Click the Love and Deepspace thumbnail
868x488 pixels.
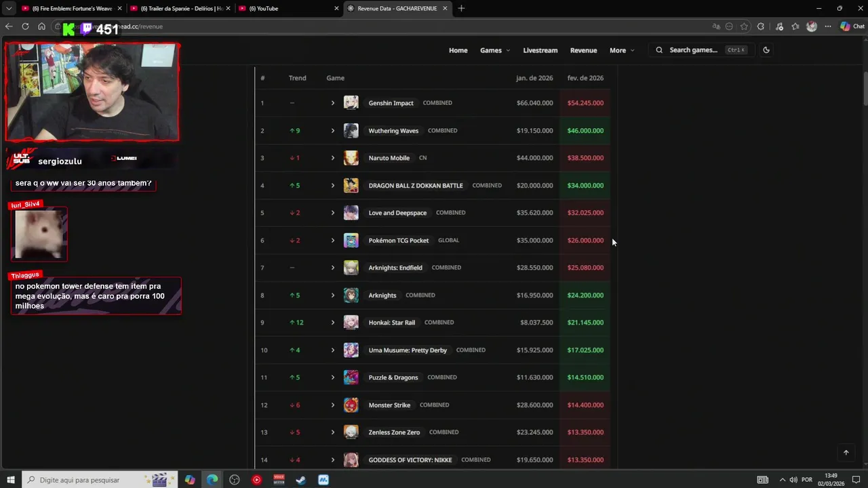click(351, 213)
